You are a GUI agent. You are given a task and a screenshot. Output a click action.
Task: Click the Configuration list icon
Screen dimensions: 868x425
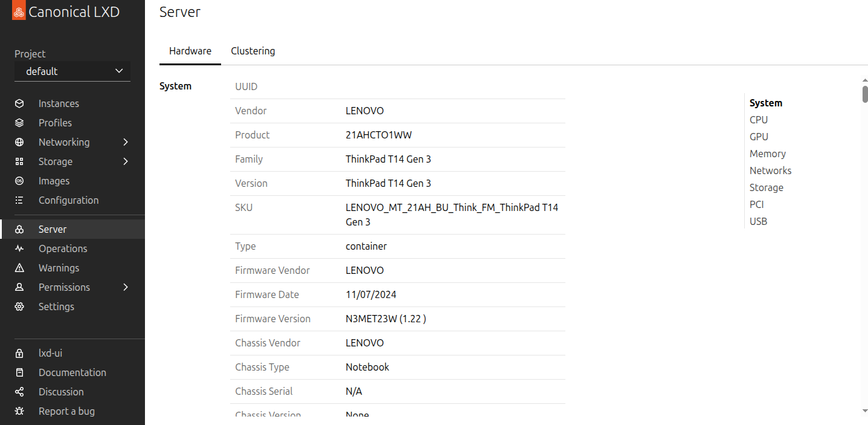19,200
